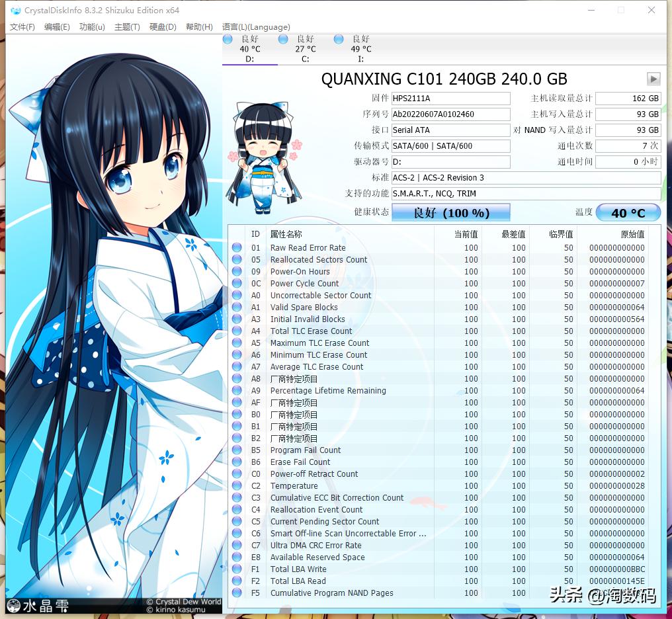Open the 文件(F) menu
The height and width of the screenshot is (619, 672).
pyautogui.click(x=22, y=27)
